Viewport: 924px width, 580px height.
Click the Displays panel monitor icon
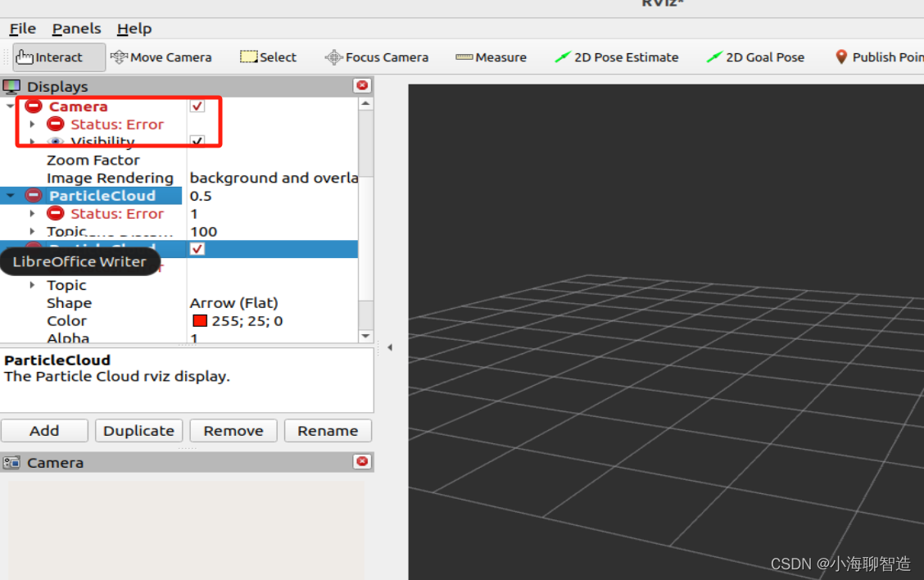tap(11, 87)
